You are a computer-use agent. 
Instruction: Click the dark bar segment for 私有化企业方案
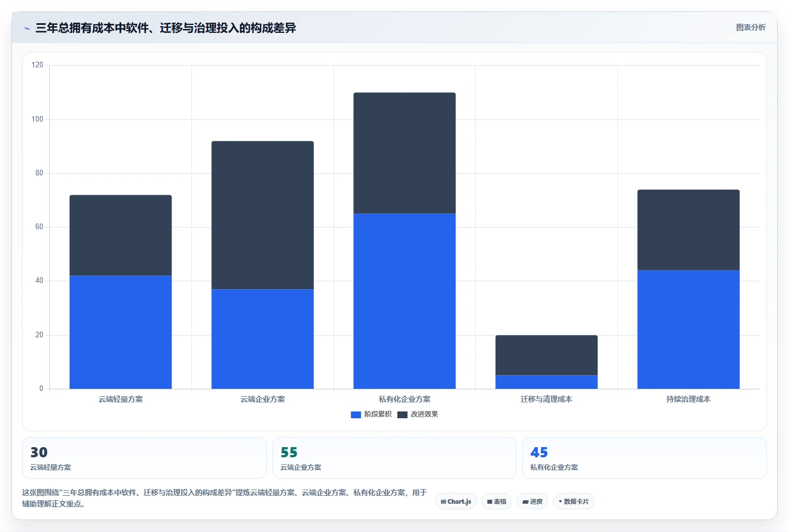pyautogui.click(x=404, y=153)
